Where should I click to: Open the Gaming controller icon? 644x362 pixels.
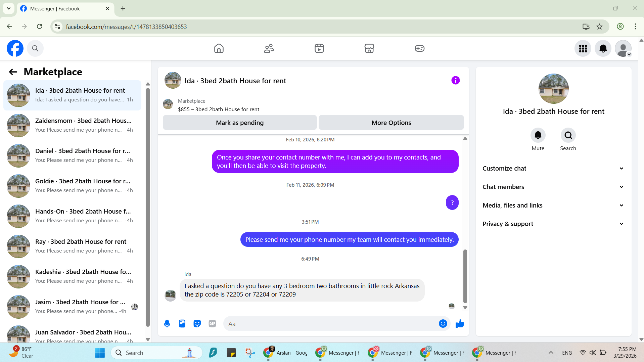tap(420, 48)
